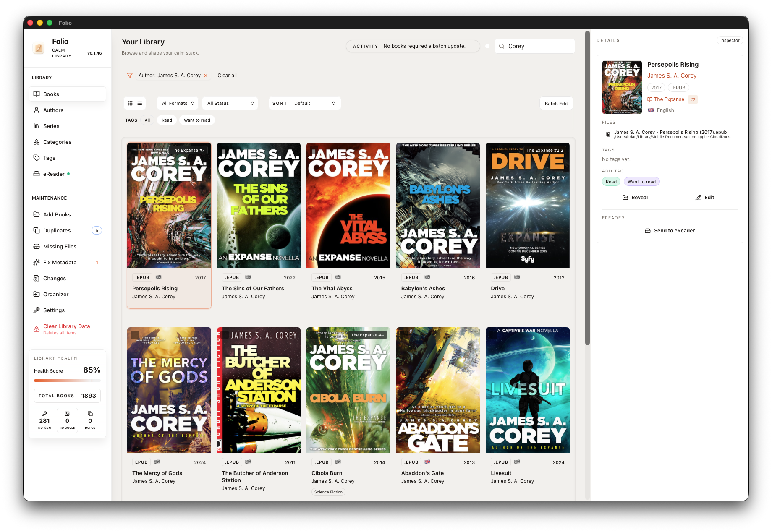Click the Clear all filters link

point(227,76)
